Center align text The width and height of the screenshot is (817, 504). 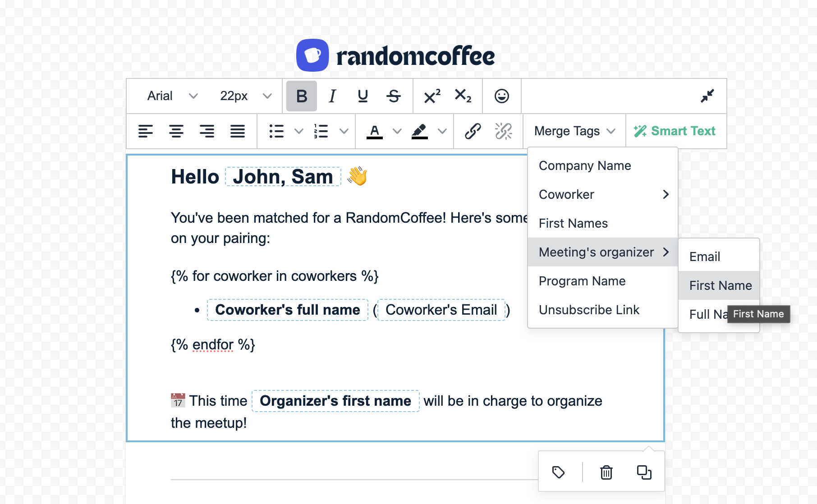tap(176, 131)
